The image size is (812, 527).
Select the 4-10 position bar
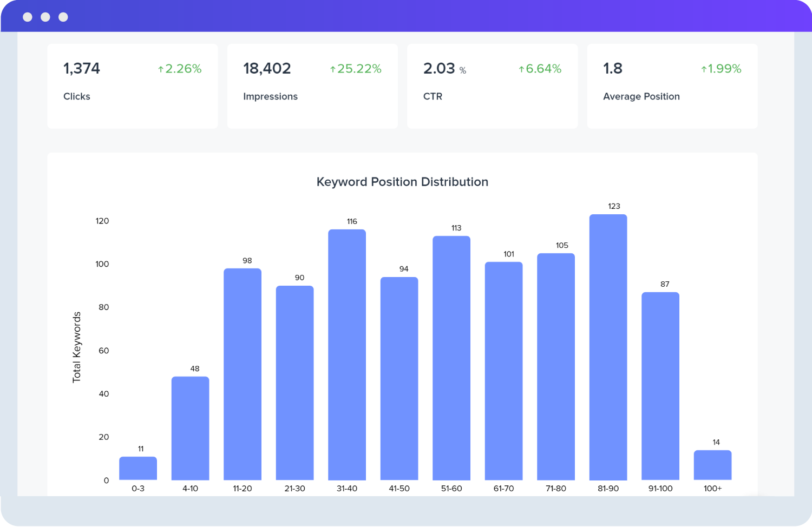[x=191, y=429]
